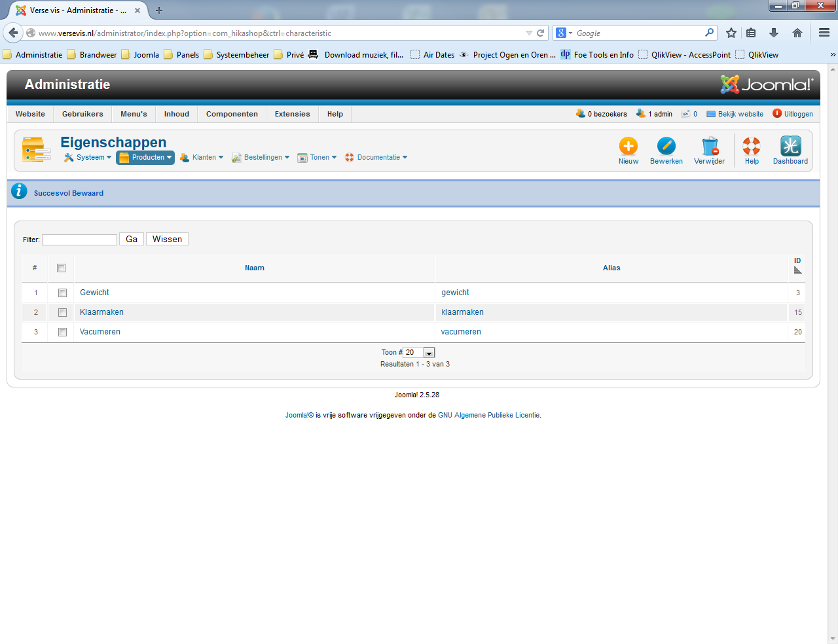Reload the page with the refresh icon
This screenshot has width=838, height=644.
click(541, 33)
